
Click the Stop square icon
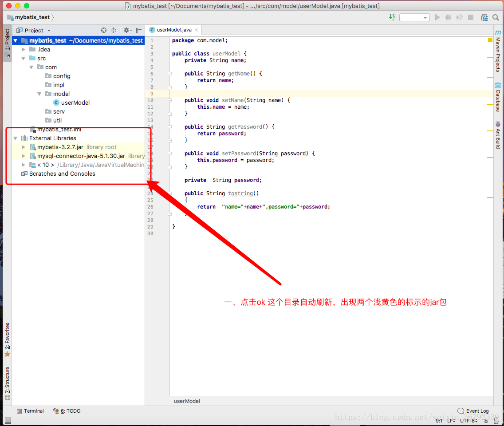(471, 17)
